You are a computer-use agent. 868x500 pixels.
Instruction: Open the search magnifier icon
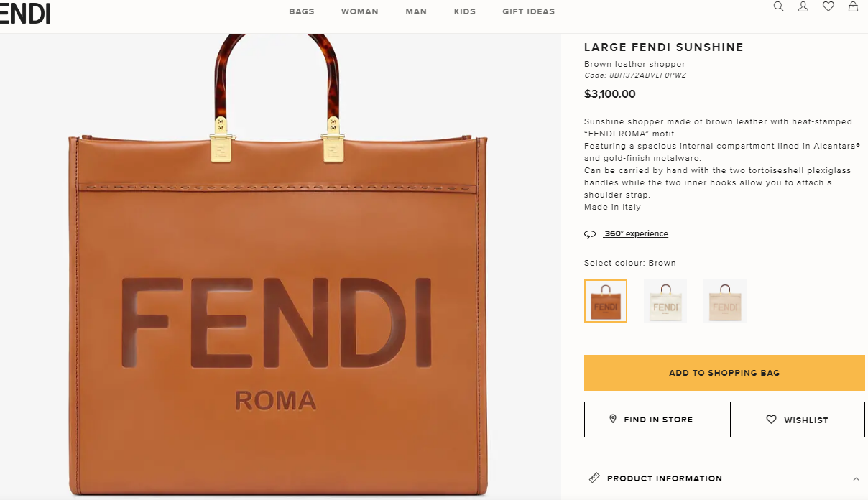778,6
